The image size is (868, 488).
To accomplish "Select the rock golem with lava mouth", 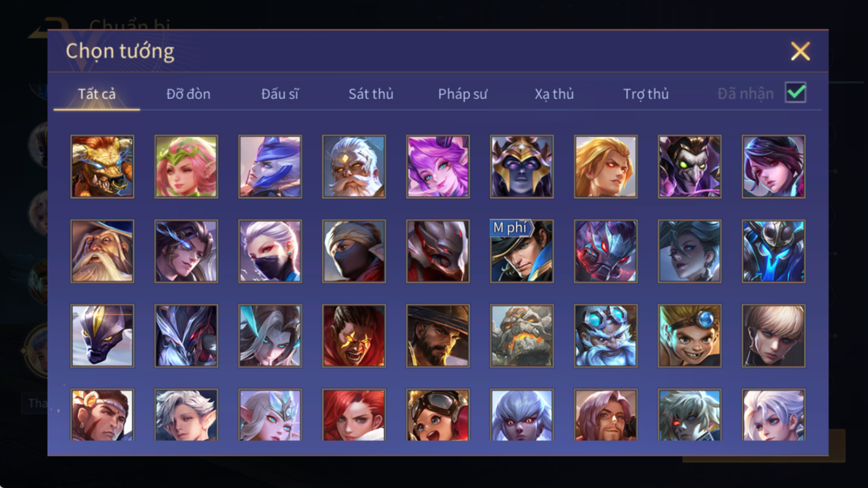I will coord(522,336).
